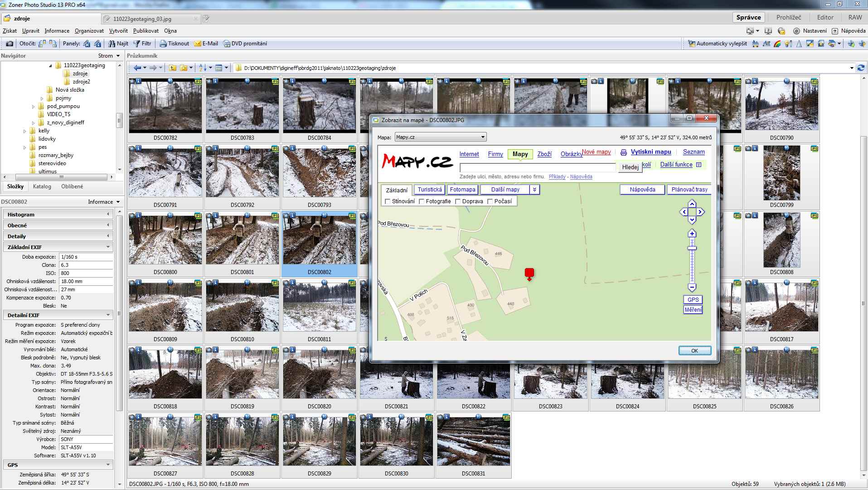Click the Najít binoculars search icon
This screenshot has width=868, height=490.
112,44
